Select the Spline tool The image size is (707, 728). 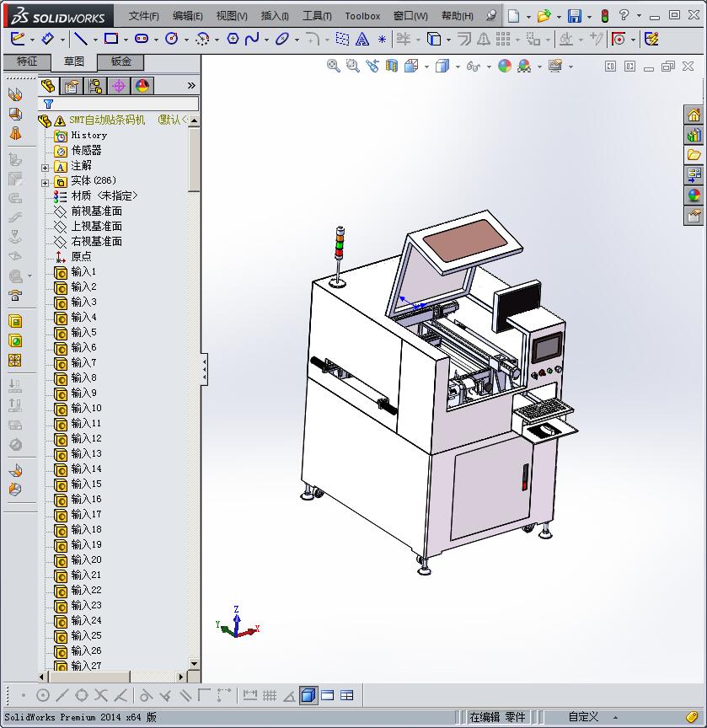[x=252, y=39]
